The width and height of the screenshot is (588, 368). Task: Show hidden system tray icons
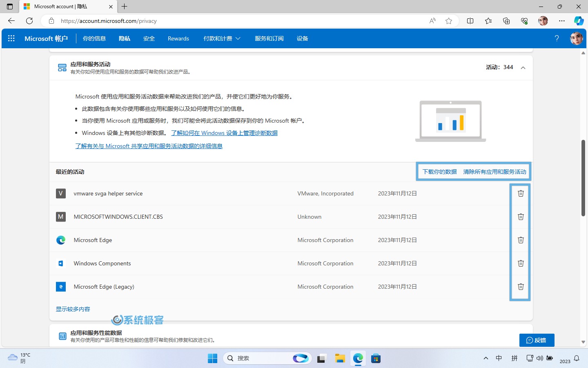(x=486, y=359)
